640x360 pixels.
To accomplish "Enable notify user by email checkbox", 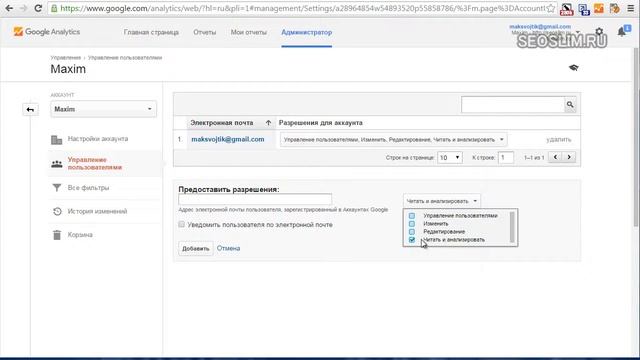I will (182, 224).
